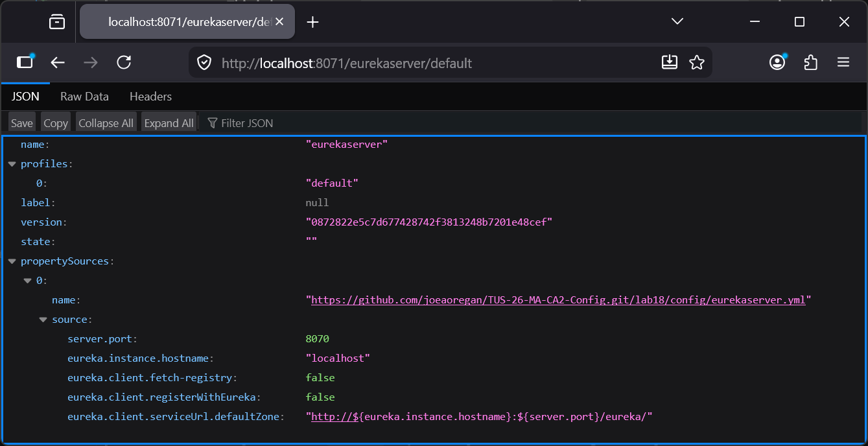
Task: Open a new tab with plus icon
Action: coord(313,22)
